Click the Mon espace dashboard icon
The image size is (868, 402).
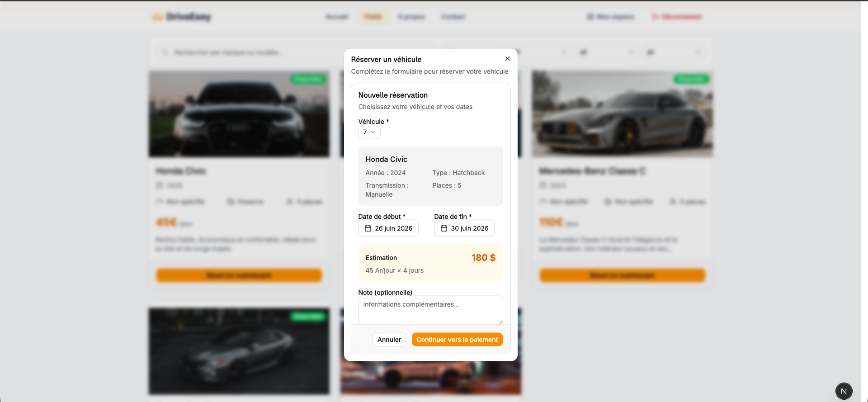[x=590, y=17]
